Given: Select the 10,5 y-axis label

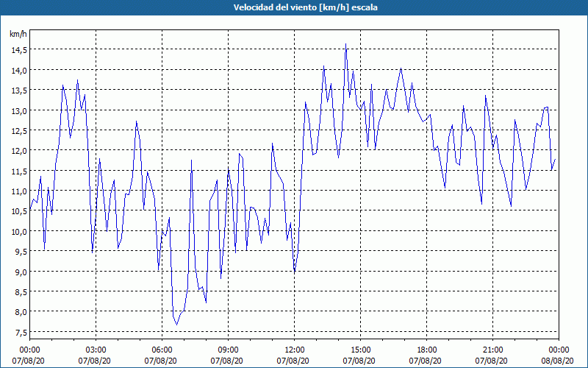Looking at the screenshot, I should [18, 211].
